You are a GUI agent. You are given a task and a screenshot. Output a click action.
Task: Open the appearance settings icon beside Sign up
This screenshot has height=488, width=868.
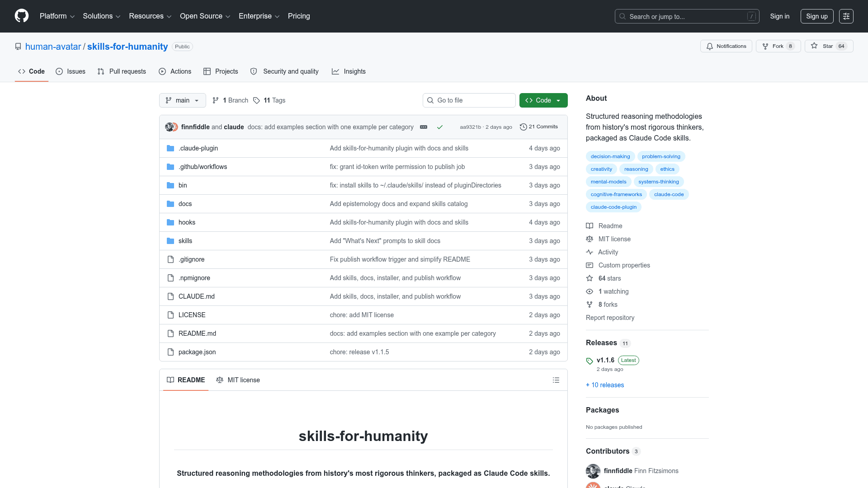(x=846, y=16)
